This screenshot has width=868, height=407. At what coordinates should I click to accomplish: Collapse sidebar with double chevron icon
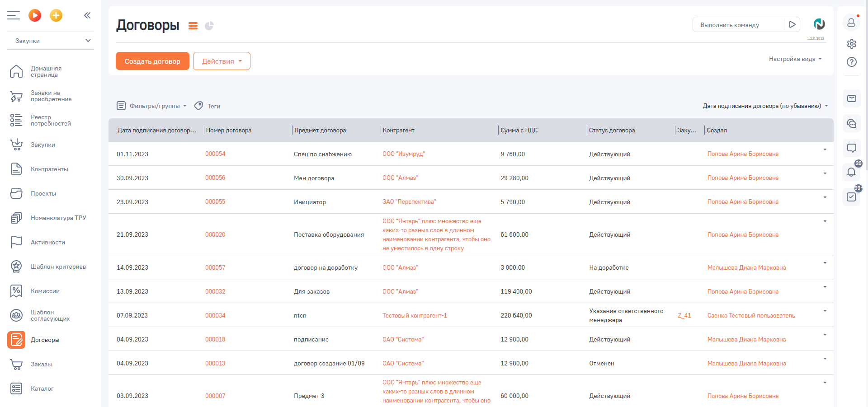[x=87, y=15]
